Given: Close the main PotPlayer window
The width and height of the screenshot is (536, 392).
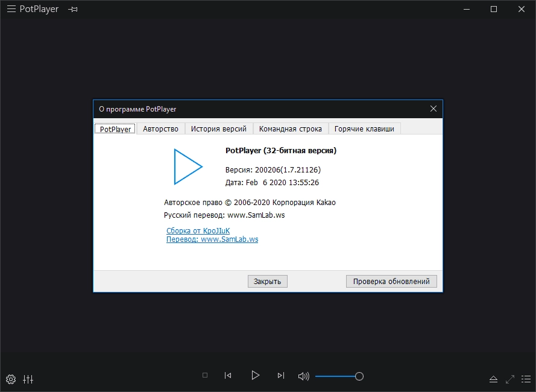Looking at the screenshot, I should 522,9.
